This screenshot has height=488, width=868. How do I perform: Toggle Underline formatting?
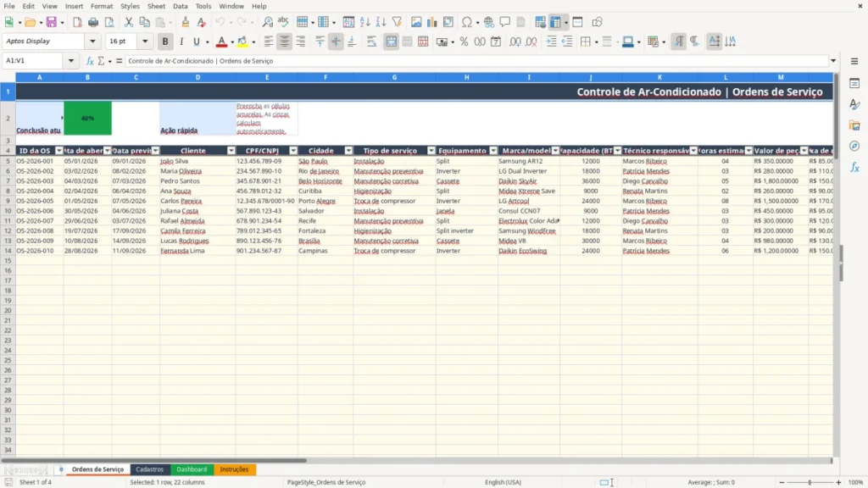click(196, 42)
